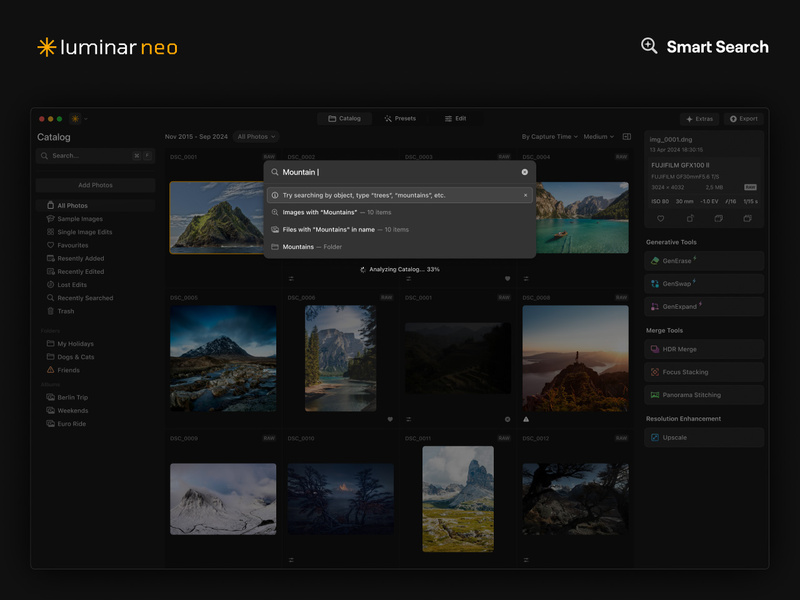
Task: Click the Add Photos button
Action: 97,185
